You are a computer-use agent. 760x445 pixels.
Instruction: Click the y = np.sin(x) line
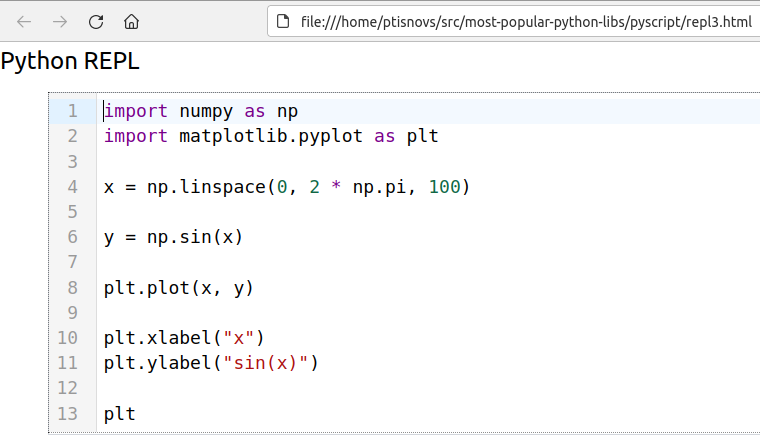173,237
